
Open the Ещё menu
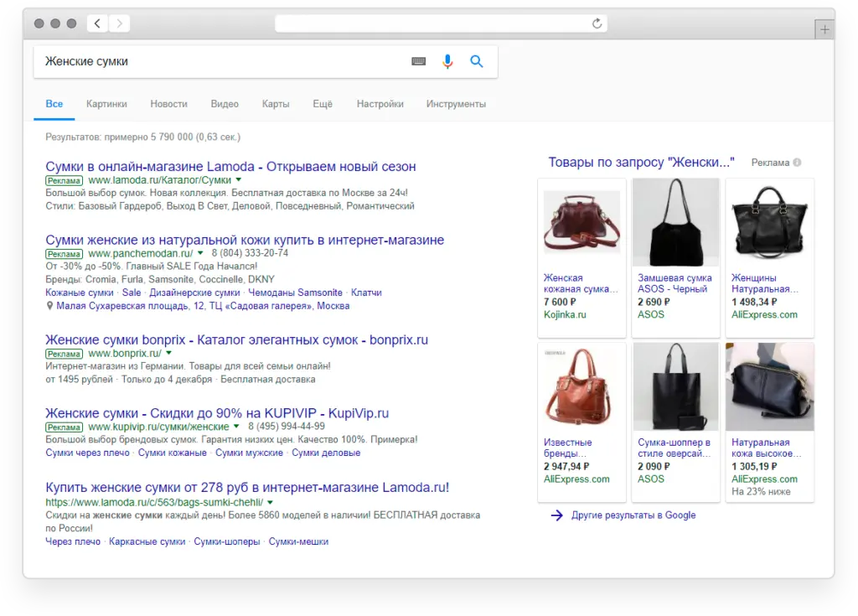pyautogui.click(x=323, y=104)
